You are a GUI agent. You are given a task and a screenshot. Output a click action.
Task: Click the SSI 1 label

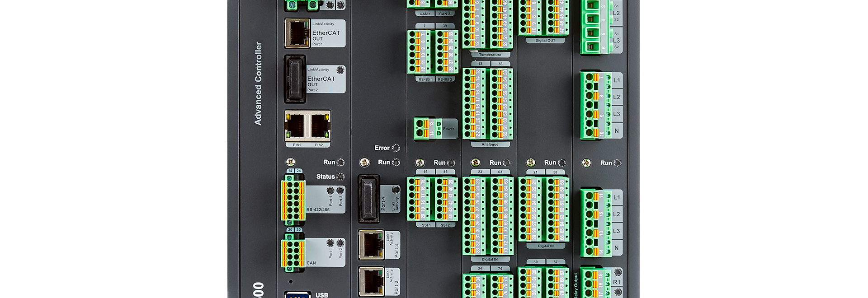tap(426, 225)
